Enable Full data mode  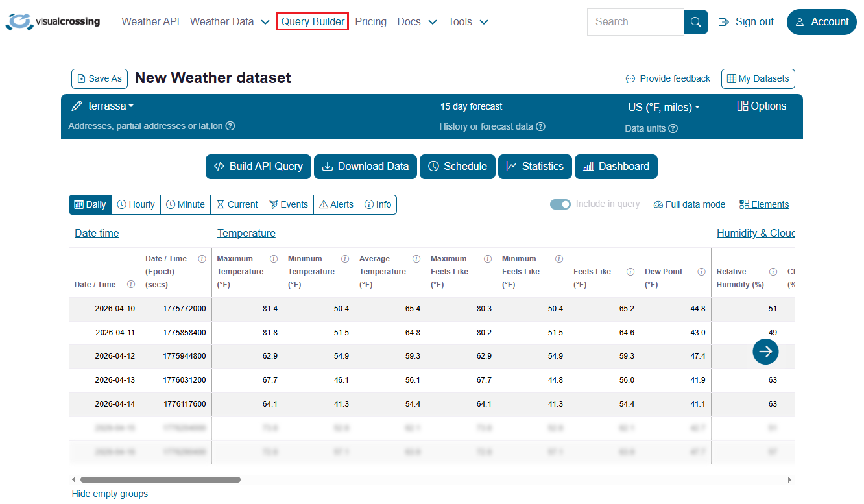click(689, 204)
